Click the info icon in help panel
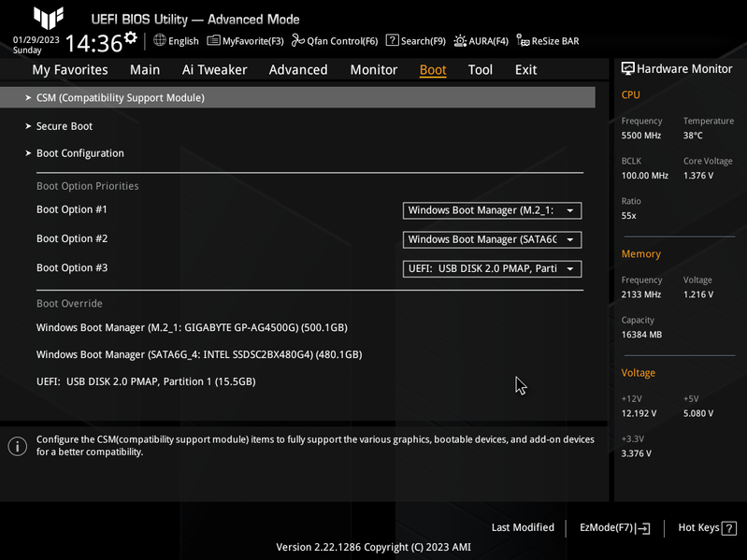747x560 pixels. tap(17, 446)
